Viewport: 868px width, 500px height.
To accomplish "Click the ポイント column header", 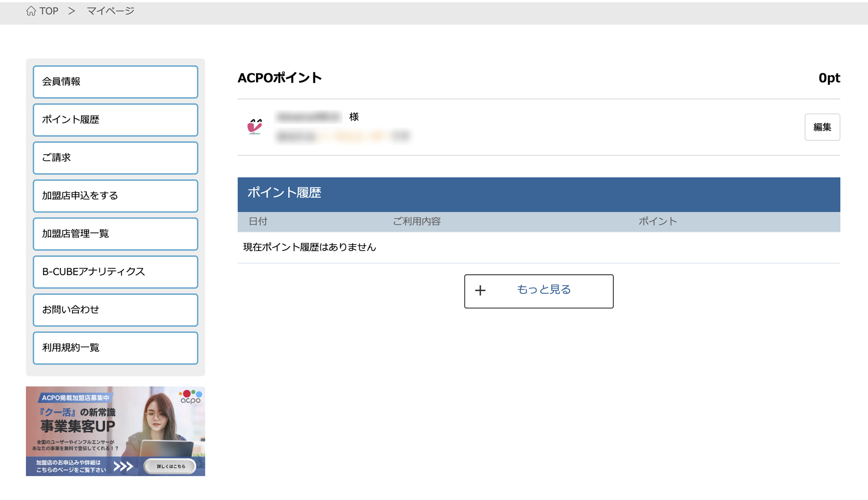I will [x=658, y=221].
